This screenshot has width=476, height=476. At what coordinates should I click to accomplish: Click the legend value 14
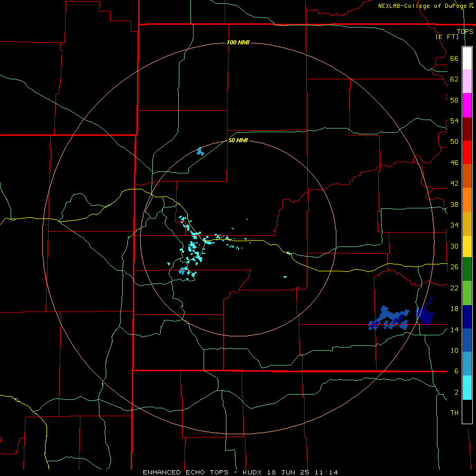454,329
